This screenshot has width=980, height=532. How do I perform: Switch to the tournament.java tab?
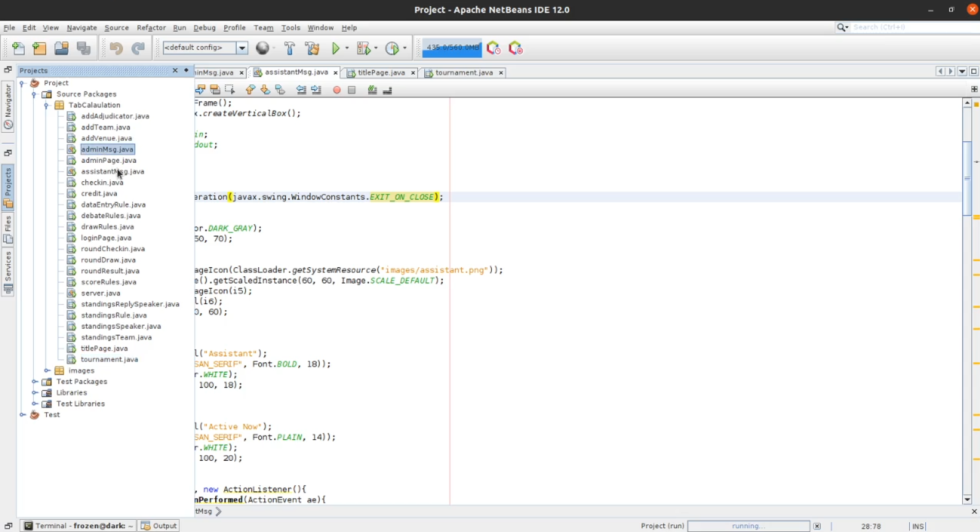tap(464, 72)
